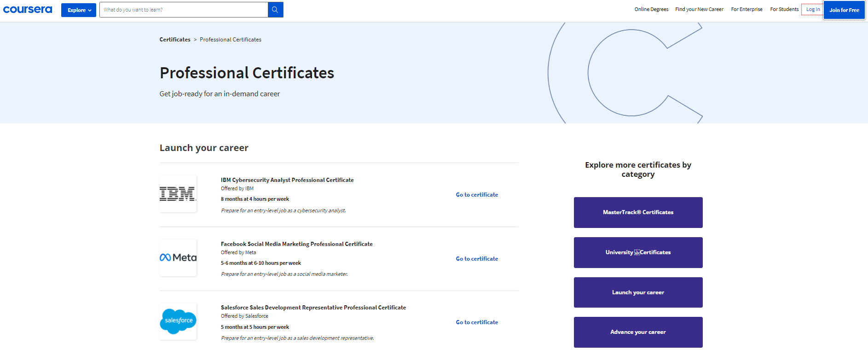The width and height of the screenshot is (868, 350).
Task: Click the Meta logo thumbnail
Action: point(178,258)
